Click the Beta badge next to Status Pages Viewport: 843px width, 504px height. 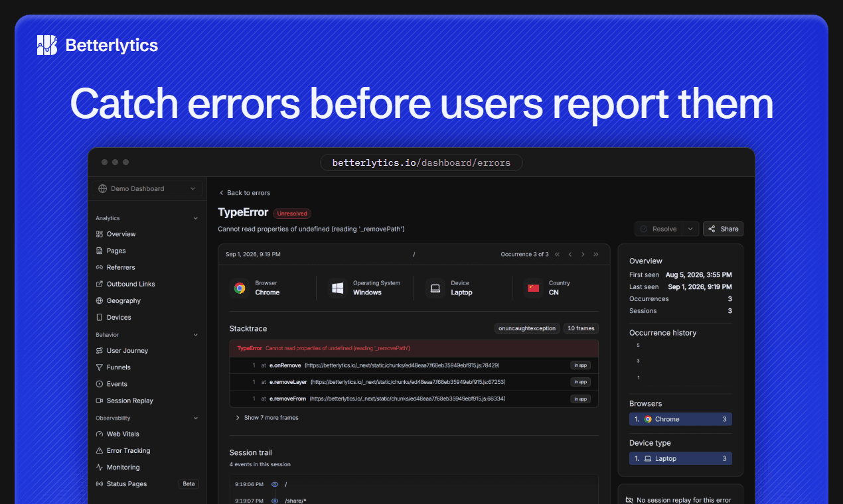(x=189, y=484)
